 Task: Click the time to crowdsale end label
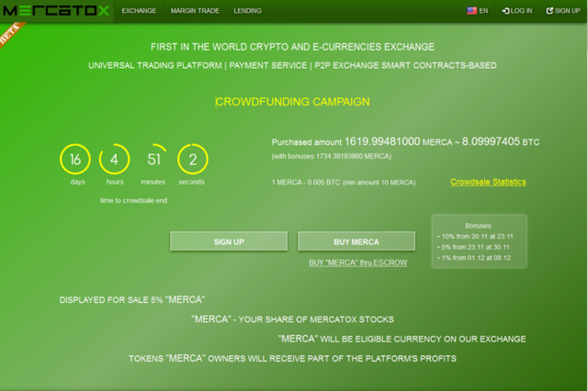(133, 200)
